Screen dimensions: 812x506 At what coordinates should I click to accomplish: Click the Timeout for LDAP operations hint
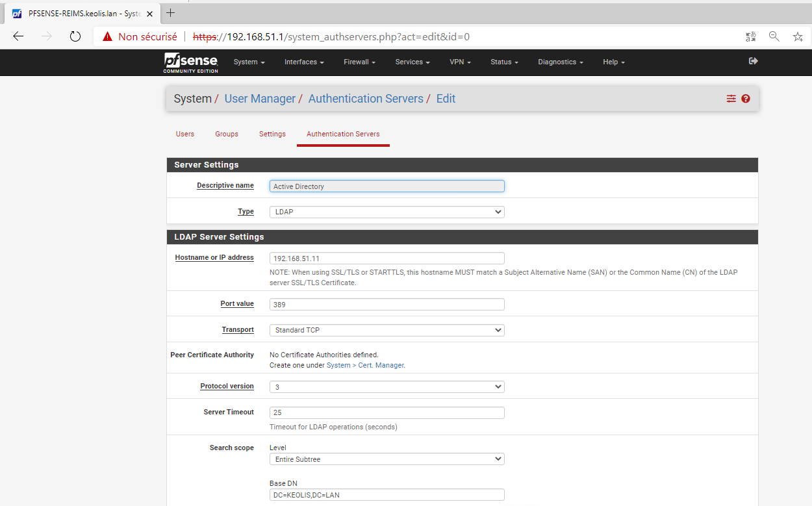click(333, 427)
